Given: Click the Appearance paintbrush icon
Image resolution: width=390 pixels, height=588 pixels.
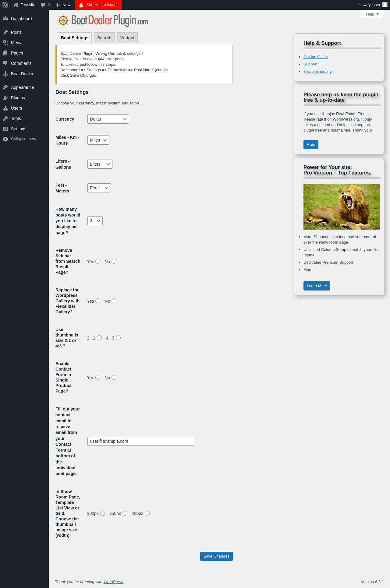Looking at the screenshot, I should coord(5,87).
